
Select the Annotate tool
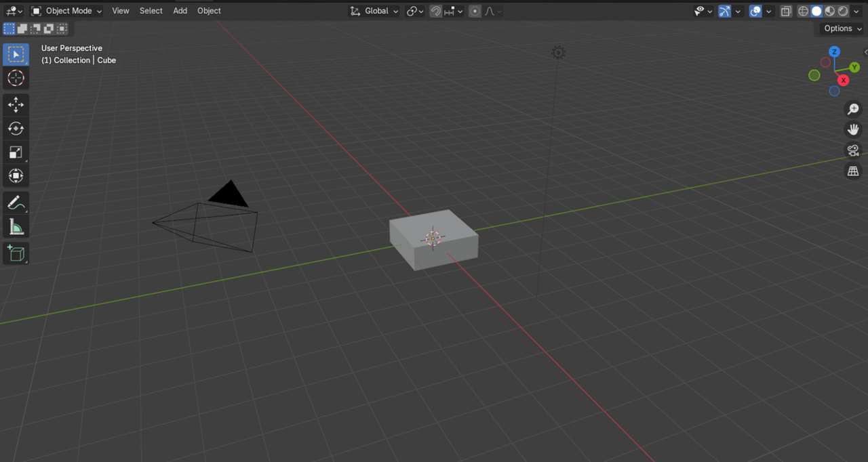click(16, 203)
